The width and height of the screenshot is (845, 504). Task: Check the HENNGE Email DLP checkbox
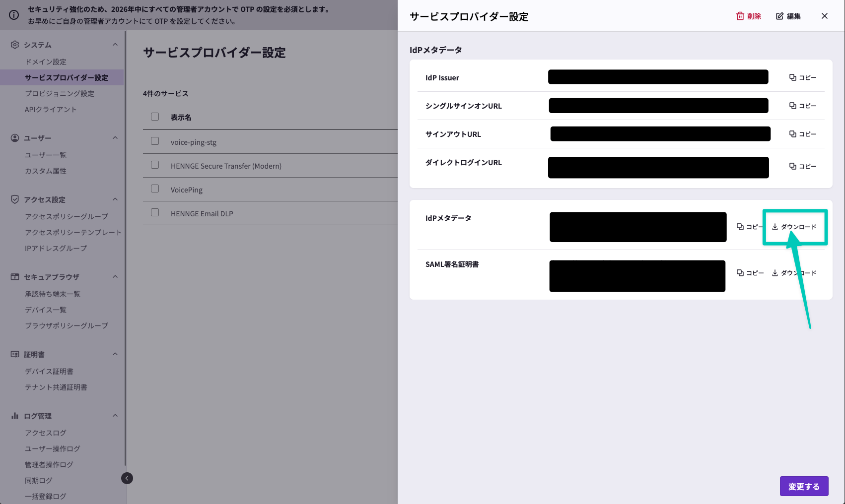click(x=155, y=212)
